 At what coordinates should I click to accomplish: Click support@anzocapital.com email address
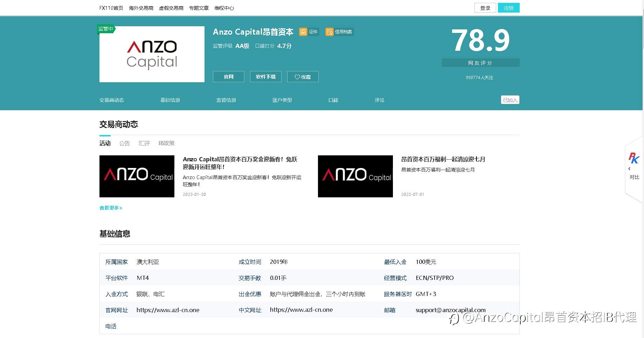point(451,310)
